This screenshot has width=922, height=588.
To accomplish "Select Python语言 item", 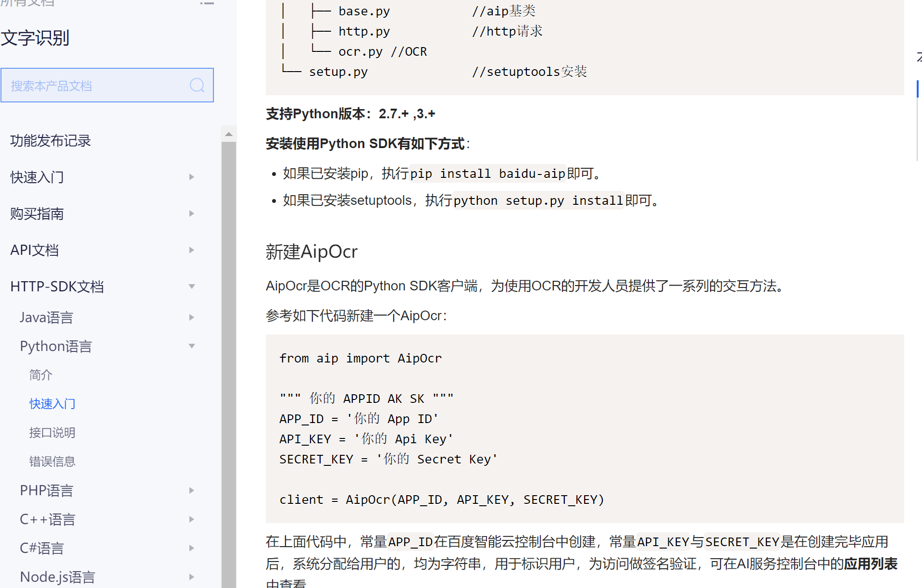I will 56,346.
